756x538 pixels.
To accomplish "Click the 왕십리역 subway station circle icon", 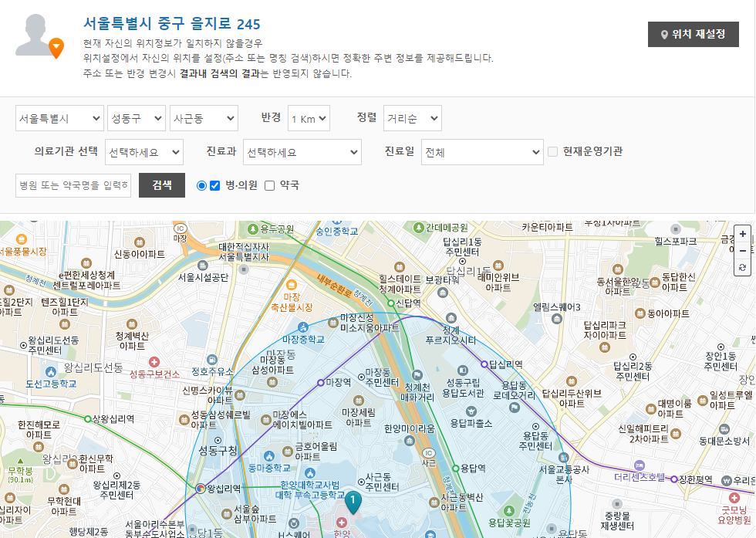I will [202, 489].
